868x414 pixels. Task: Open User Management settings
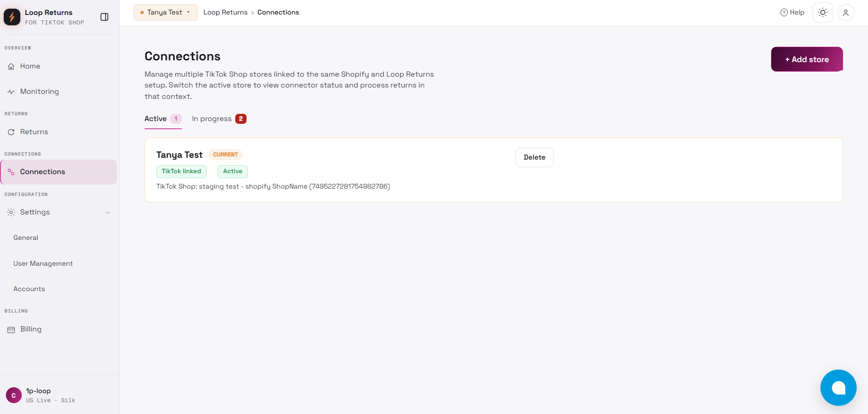[43, 263]
